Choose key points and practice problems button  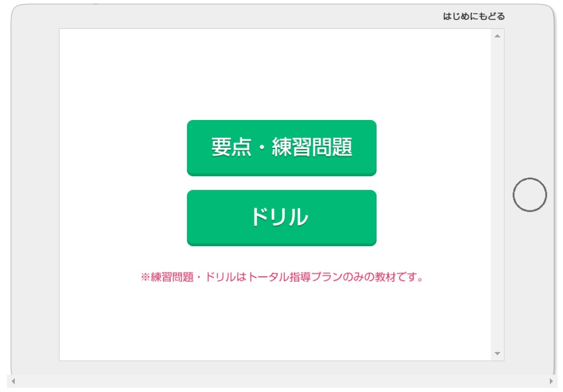click(x=281, y=148)
